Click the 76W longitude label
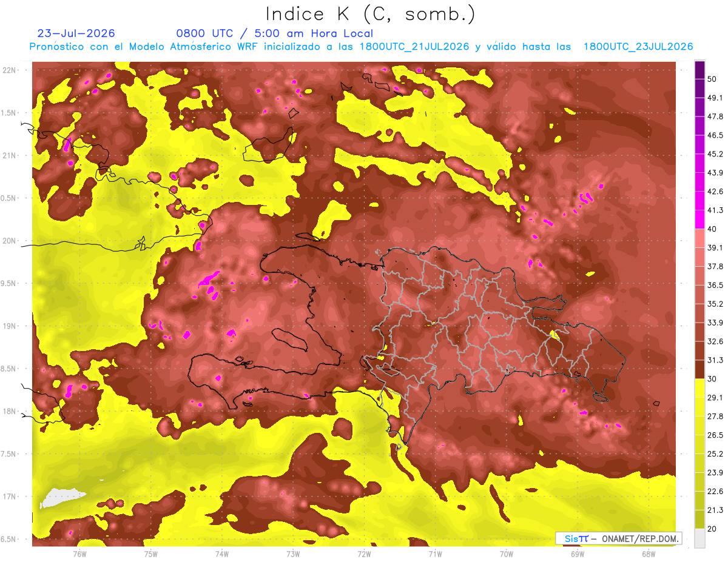The width and height of the screenshot is (728, 562). coord(80,554)
